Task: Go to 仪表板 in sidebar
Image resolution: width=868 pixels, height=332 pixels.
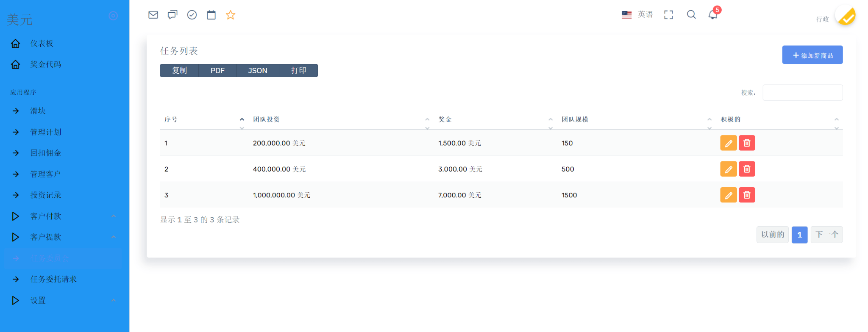Action: [x=42, y=44]
